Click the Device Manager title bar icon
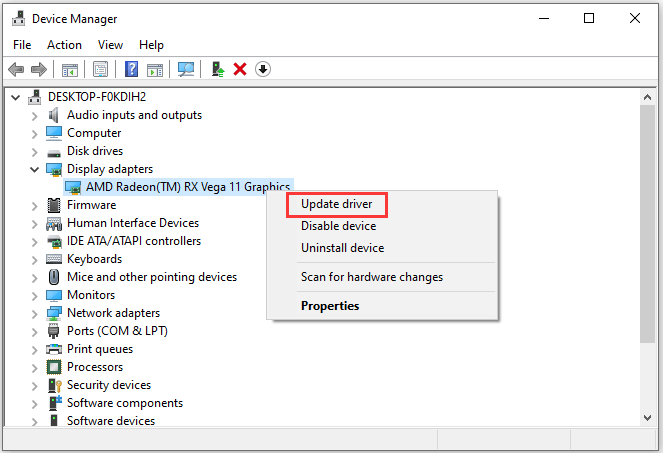The width and height of the screenshot is (663, 453). point(18,19)
